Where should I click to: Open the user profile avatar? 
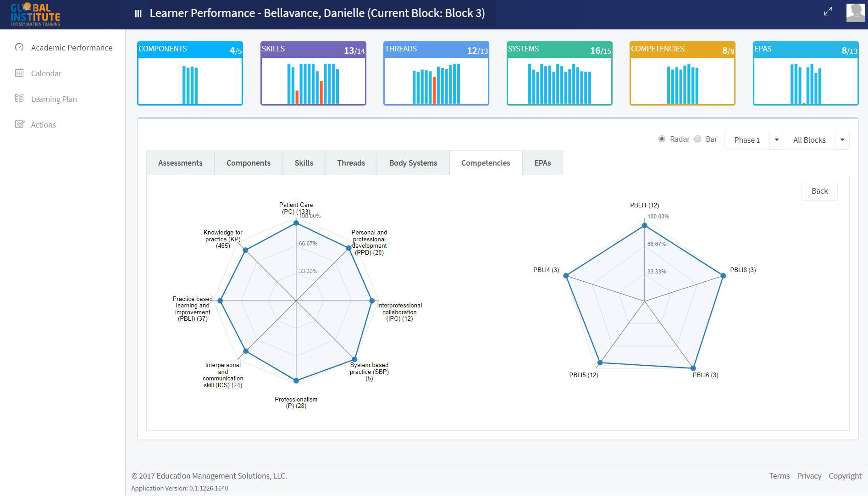click(x=855, y=13)
